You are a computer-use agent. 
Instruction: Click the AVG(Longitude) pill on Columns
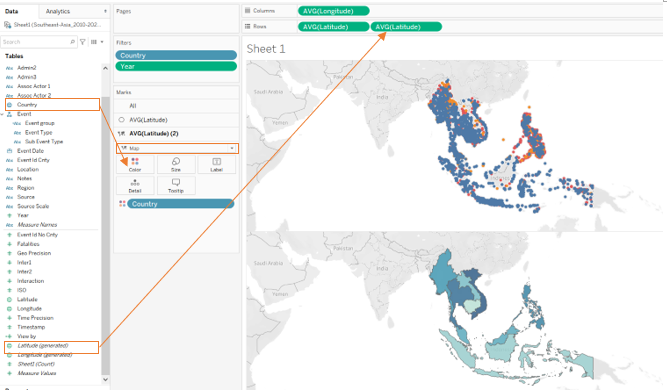334,11
